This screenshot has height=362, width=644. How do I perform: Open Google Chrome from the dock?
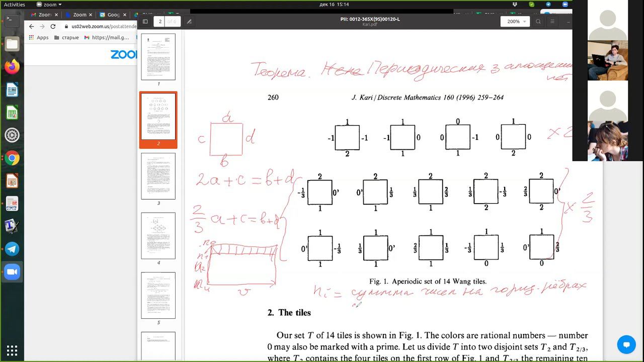point(12,158)
